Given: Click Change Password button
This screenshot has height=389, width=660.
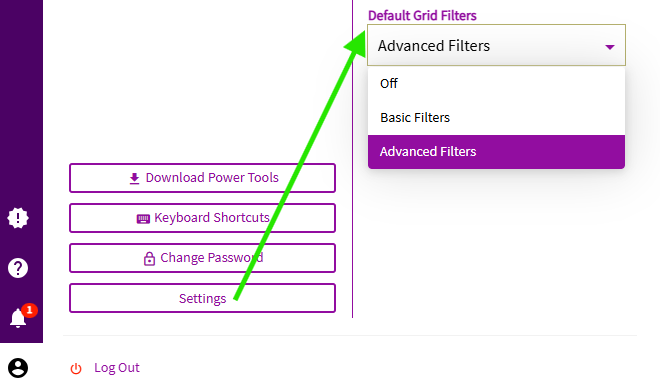Looking at the screenshot, I should click(202, 258).
